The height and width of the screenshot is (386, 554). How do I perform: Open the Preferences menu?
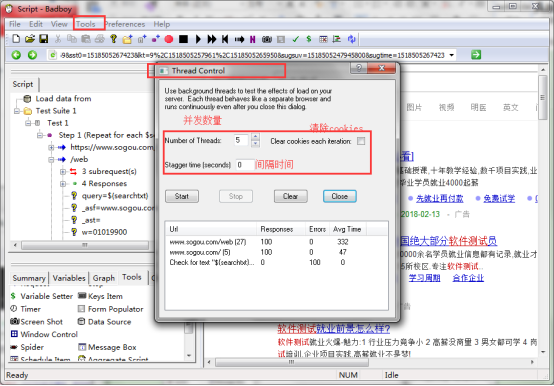click(125, 24)
